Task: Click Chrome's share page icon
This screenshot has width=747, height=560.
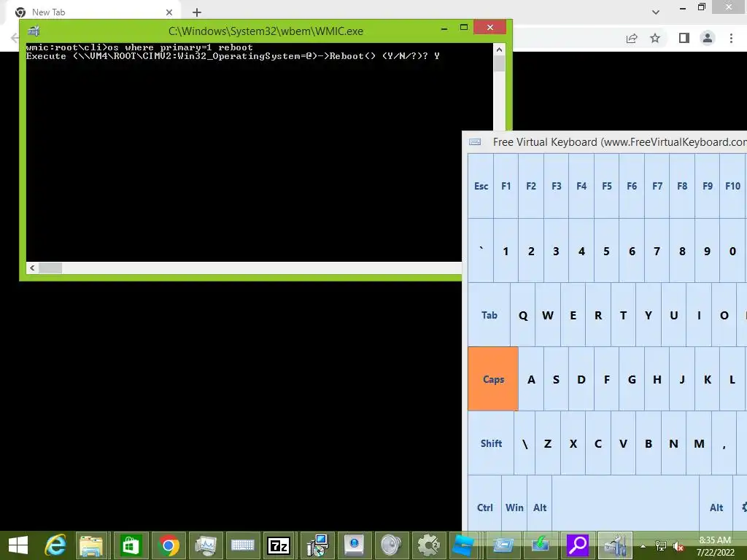Action: point(632,38)
